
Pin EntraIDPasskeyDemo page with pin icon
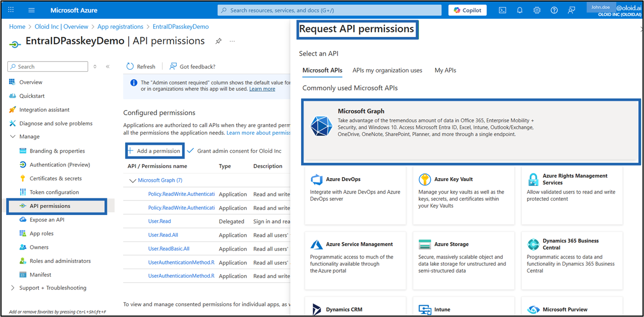[218, 41]
